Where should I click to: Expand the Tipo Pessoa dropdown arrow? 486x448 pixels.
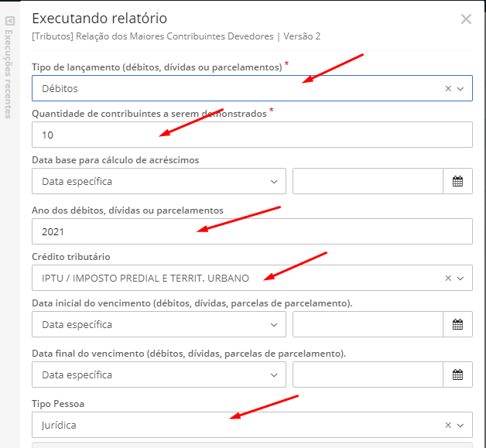(x=460, y=425)
